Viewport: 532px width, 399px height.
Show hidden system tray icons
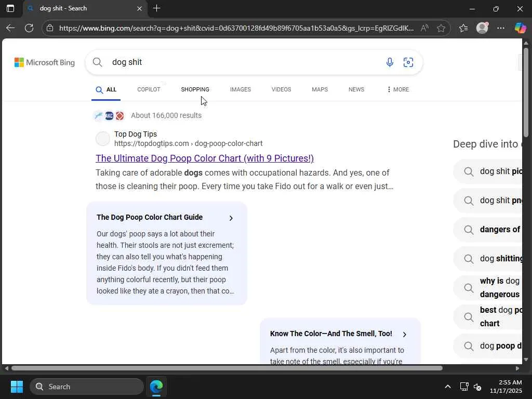[x=448, y=387]
